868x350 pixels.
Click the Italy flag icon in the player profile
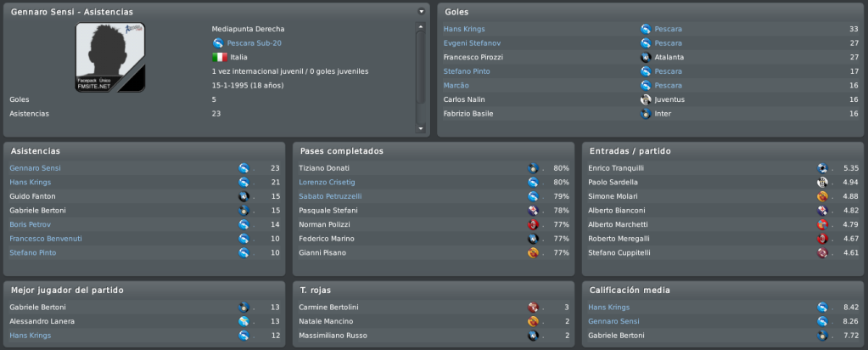pyautogui.click(x=220, y=57)
